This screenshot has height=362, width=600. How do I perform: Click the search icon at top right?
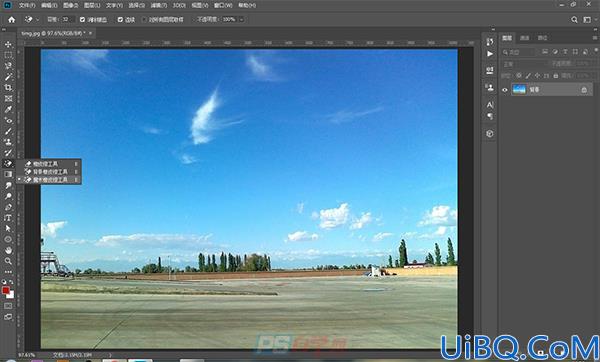point(574,20)
